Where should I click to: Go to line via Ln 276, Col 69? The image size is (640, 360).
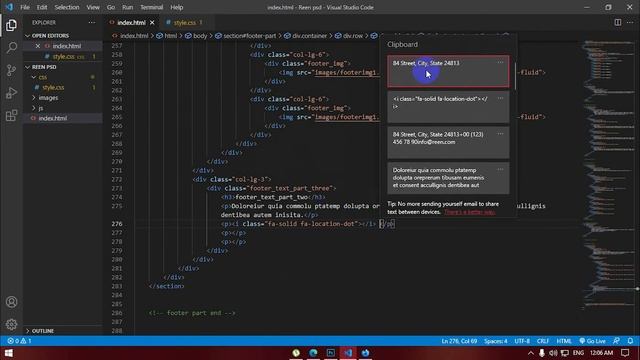pyautogui.click(x=459, y=341)
